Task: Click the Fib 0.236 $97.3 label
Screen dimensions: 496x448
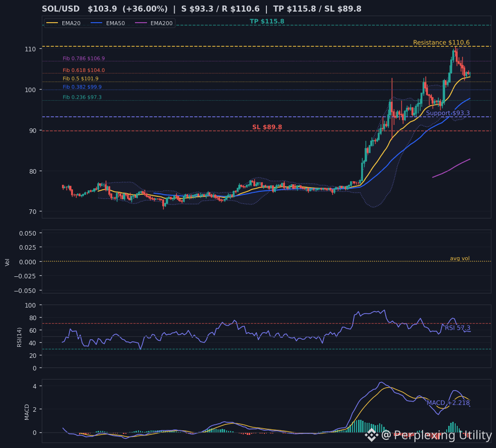Action: [82, 97]
